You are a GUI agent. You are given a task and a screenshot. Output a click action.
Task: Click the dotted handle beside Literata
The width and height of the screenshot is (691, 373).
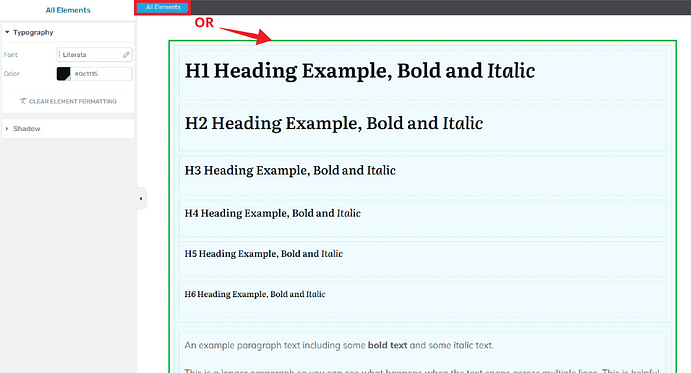point(59,55)
